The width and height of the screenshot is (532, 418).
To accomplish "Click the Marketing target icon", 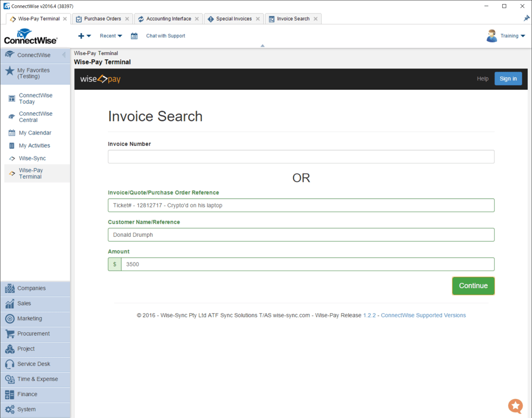I will click(x=10, y=319).
